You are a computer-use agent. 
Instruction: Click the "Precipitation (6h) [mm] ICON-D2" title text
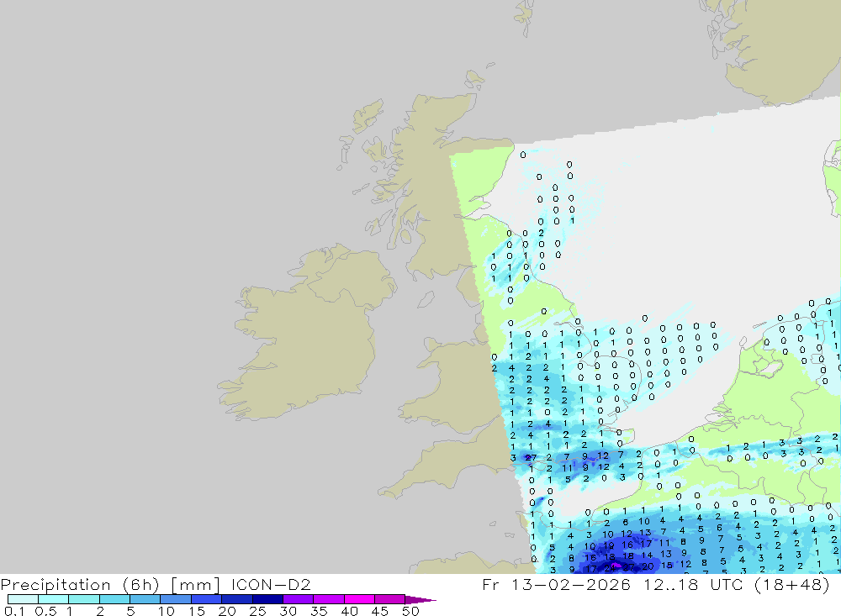tap(156, 585)
